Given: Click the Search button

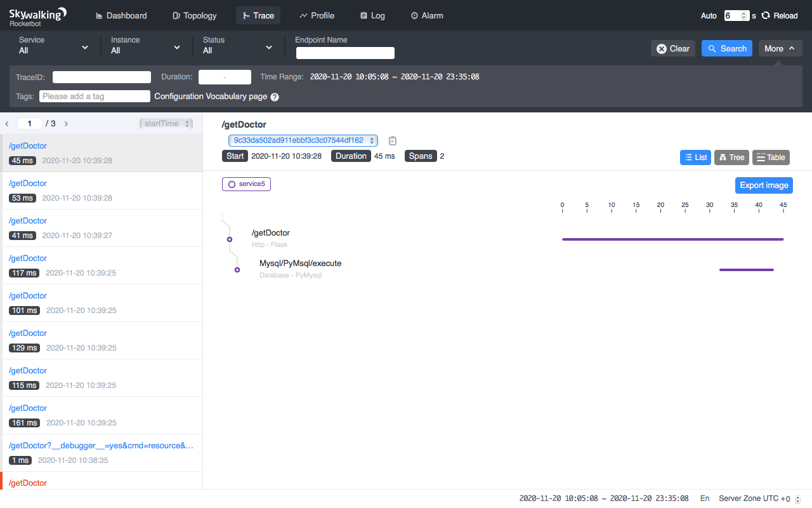Looking at the screenshot, I should point(727,49).
